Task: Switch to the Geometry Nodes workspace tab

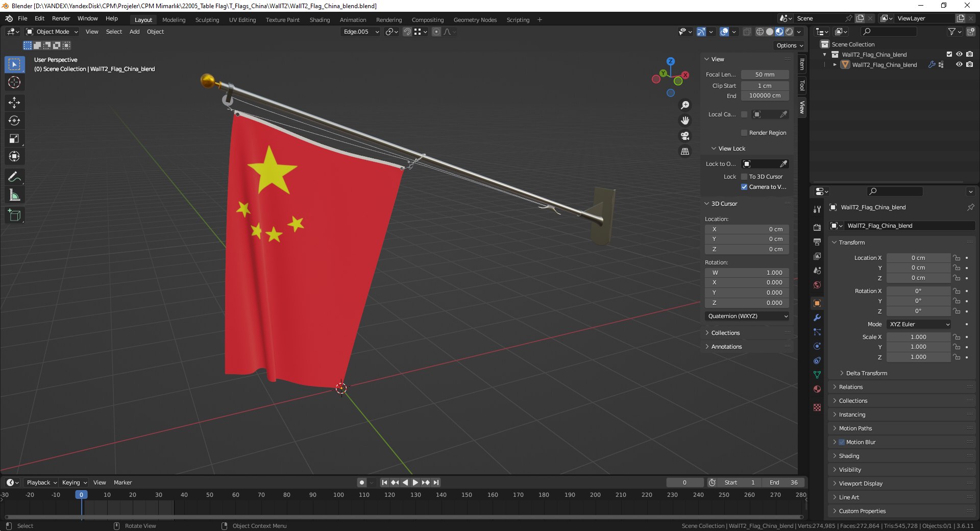Action: [475, 20]
